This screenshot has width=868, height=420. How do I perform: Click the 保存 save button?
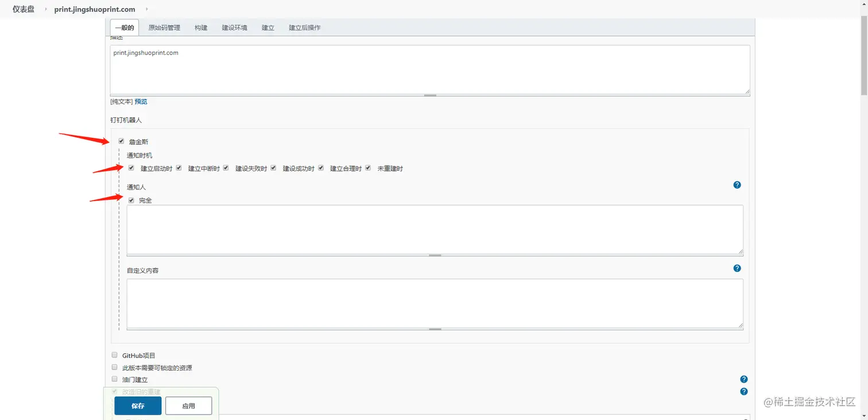pos(138,406)
